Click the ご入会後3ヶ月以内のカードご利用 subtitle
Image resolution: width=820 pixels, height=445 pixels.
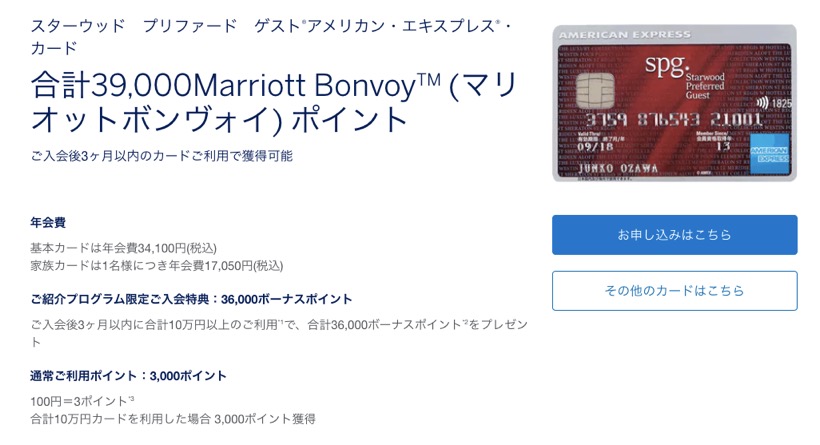pos(162,156)
